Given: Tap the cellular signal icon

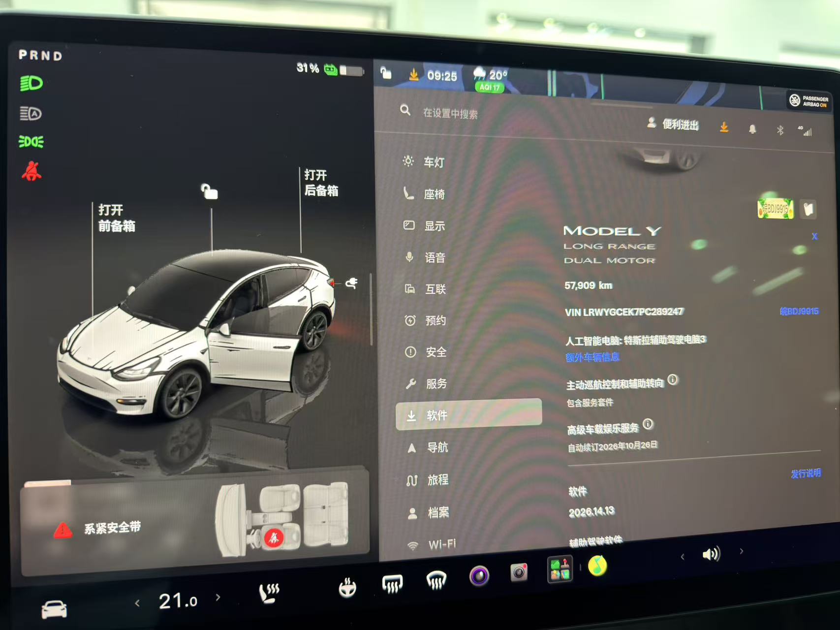Looking at the screenshot, I should [x=805, y=130].
